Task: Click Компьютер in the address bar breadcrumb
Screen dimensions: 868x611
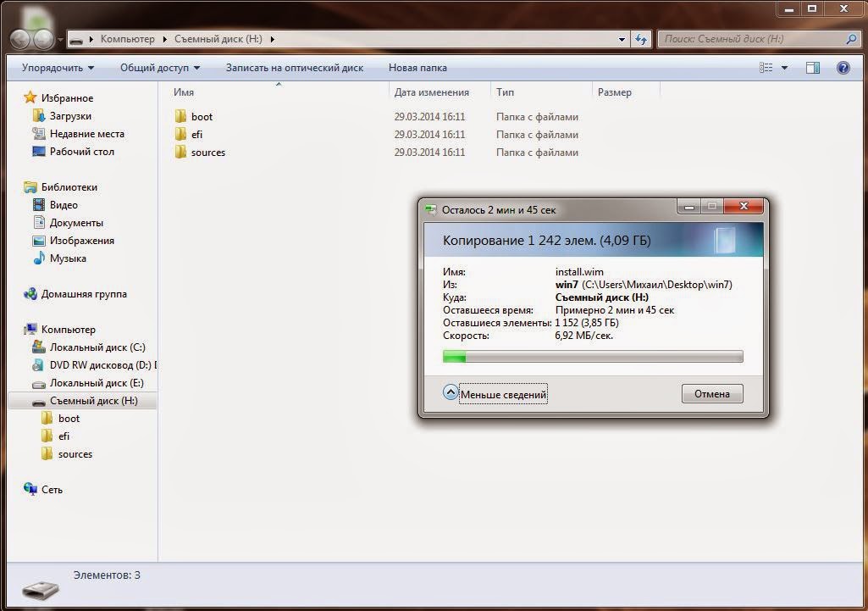Action: (x=127, y=39)
